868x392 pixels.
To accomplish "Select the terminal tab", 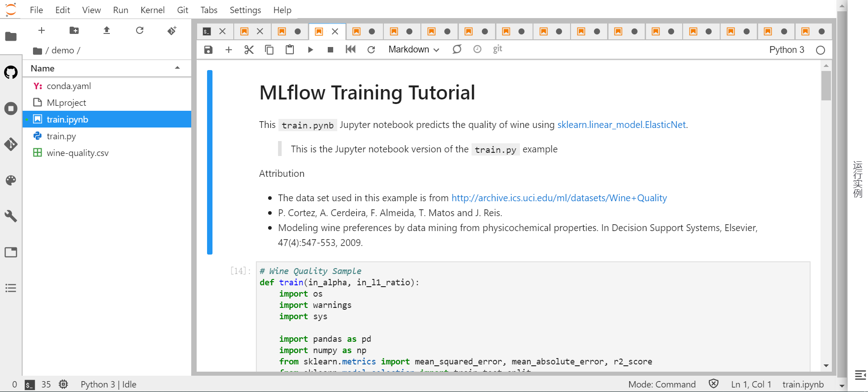I will [207, 31].
